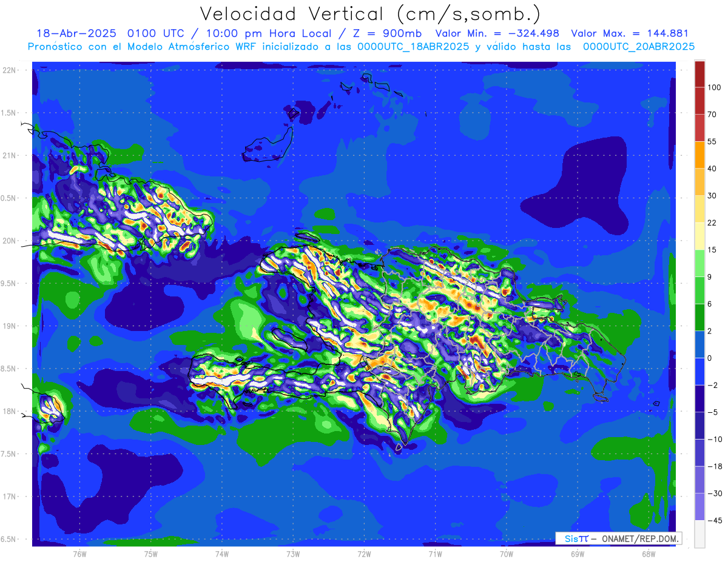Click the colorbar label '100'
728x562 pixels.
(x=714, y=87)
